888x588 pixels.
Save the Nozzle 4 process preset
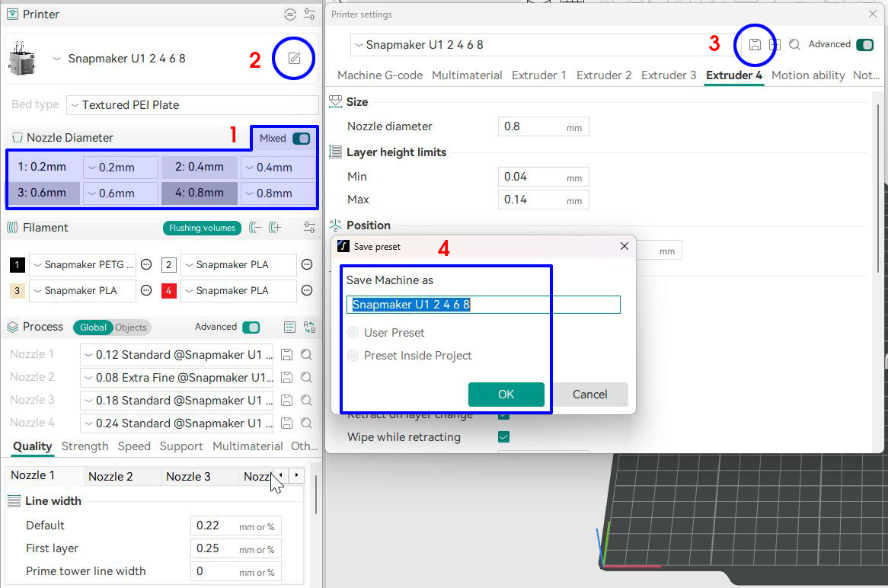point(287,423)
